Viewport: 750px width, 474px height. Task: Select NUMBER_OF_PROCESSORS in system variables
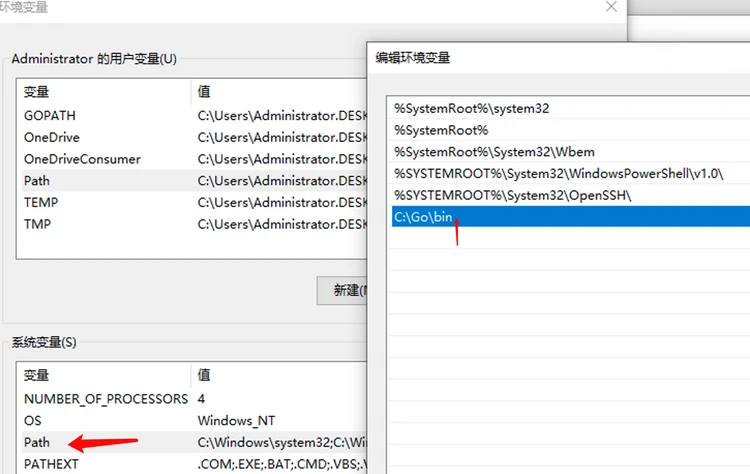coord(105,399)
